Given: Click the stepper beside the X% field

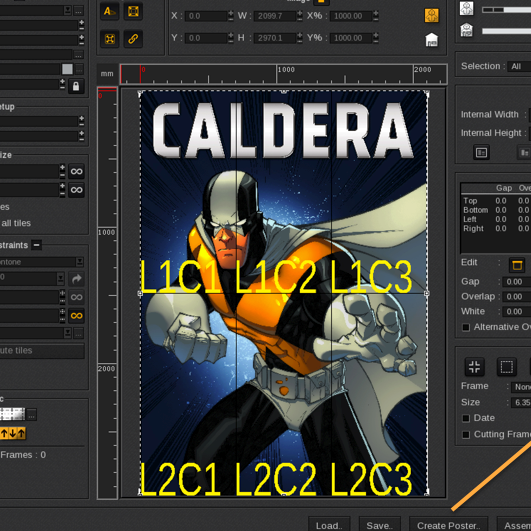Looking at the screenshot, I should tap(376, 16).
